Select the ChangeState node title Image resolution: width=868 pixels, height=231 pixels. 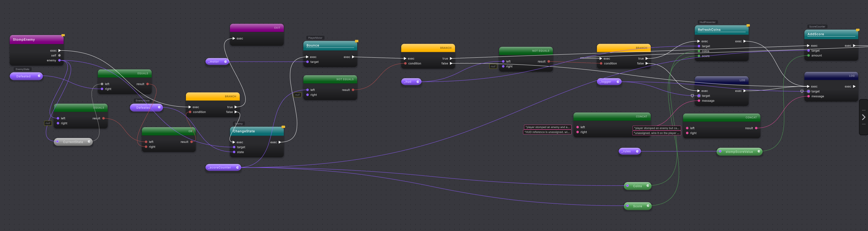(x=244, y=131)
